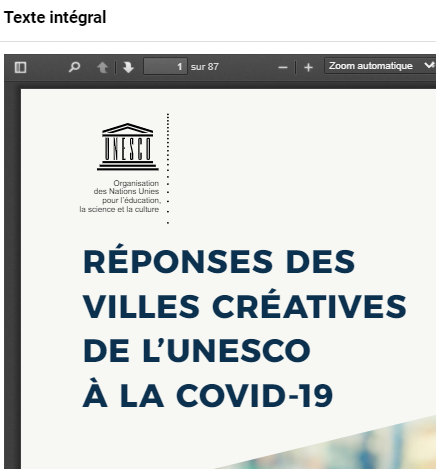Click the 'pour l'éducation,' logo text line
Screen dimensions: 436x469
131,200
